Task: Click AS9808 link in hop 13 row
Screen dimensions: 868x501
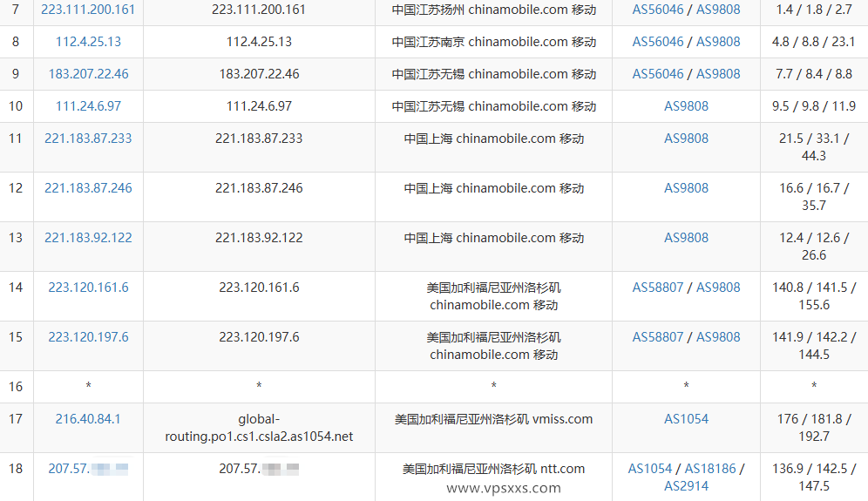Action: 686,238
